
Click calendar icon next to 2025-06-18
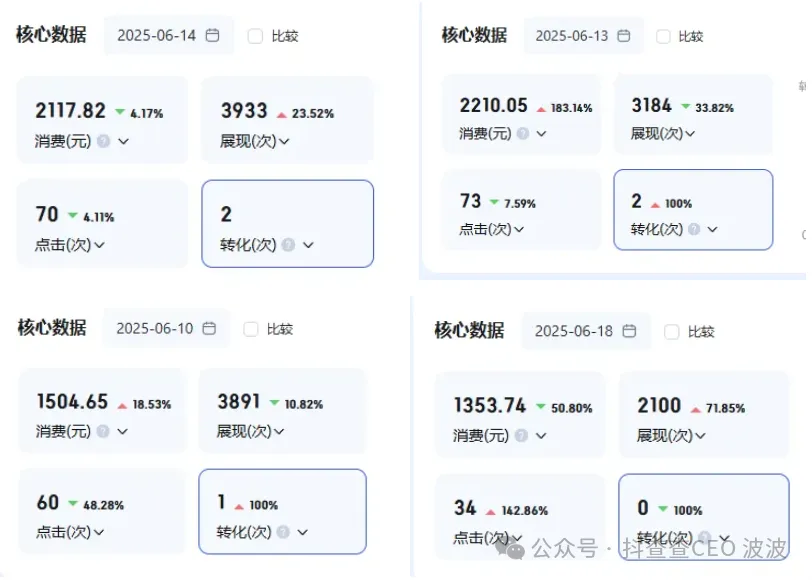click(x=629, y=331)
